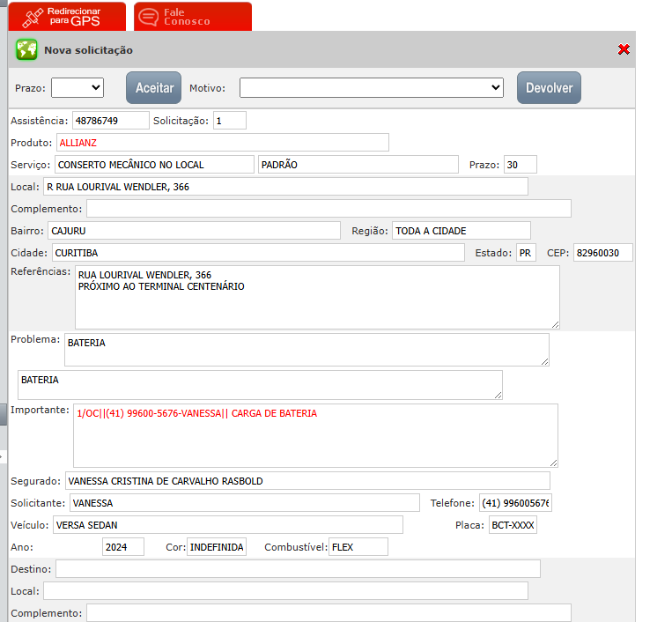
Task: Click the Placa field BCT-XXXX
Action: pyautogui.click(x=513, y=525)
